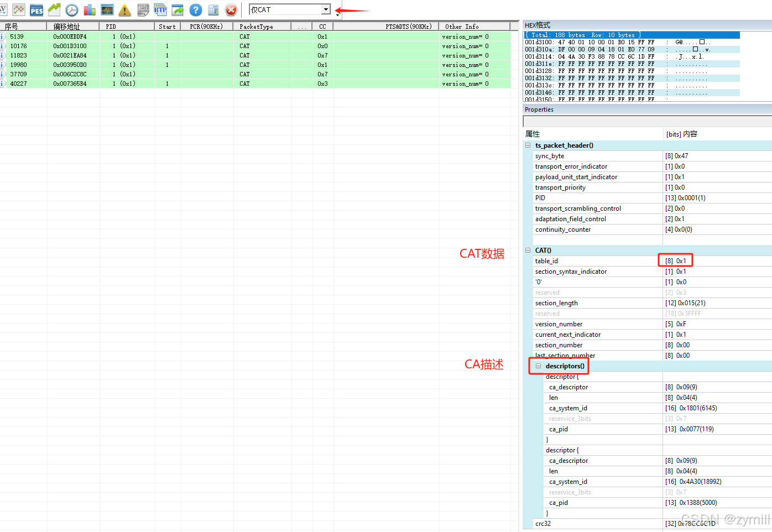Open the line chart analysis icon
Screen dimensions: 772x532
(19, 9)
